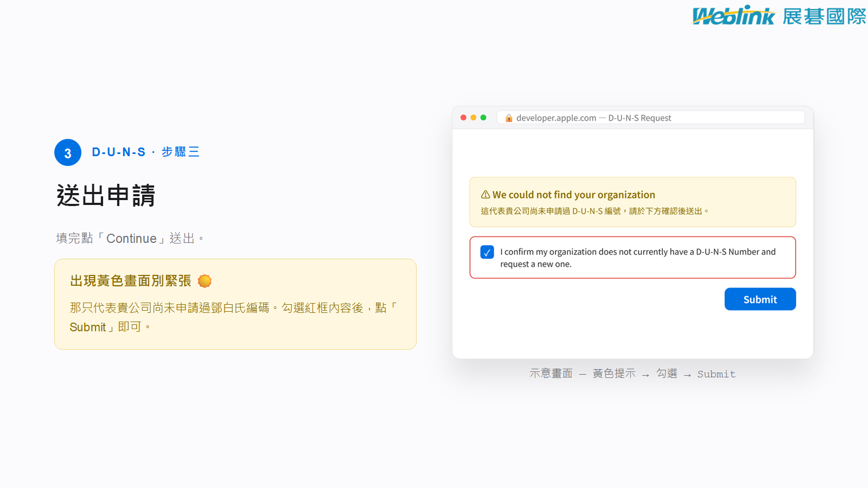Toggle the D-U-N-S confirmation checkbox

tap(487, 252)
